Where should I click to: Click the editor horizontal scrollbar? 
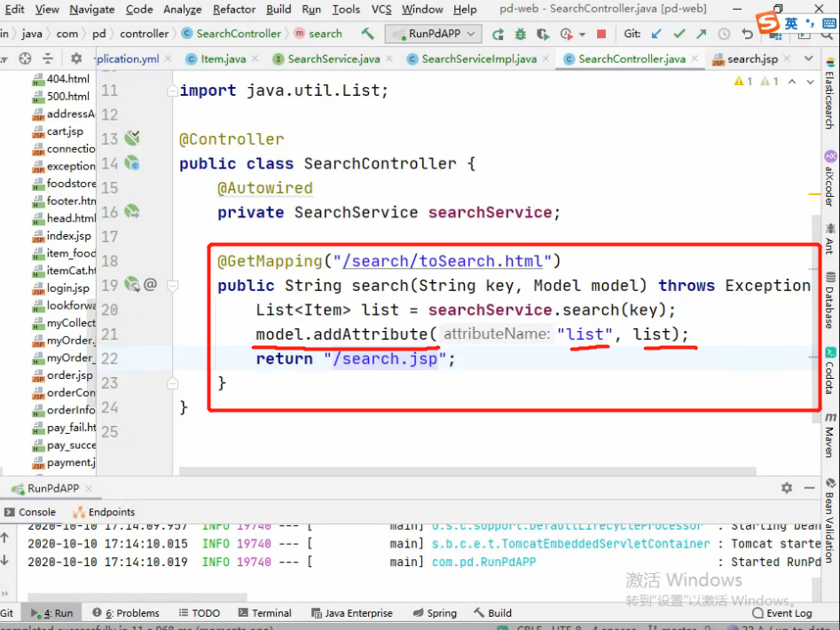[x=467, y=471]
